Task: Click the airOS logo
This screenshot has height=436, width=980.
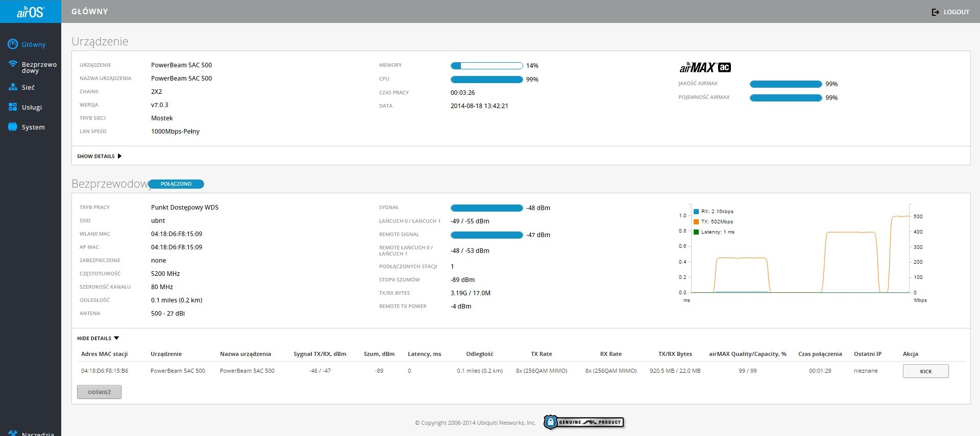Action: click(31, 11)
